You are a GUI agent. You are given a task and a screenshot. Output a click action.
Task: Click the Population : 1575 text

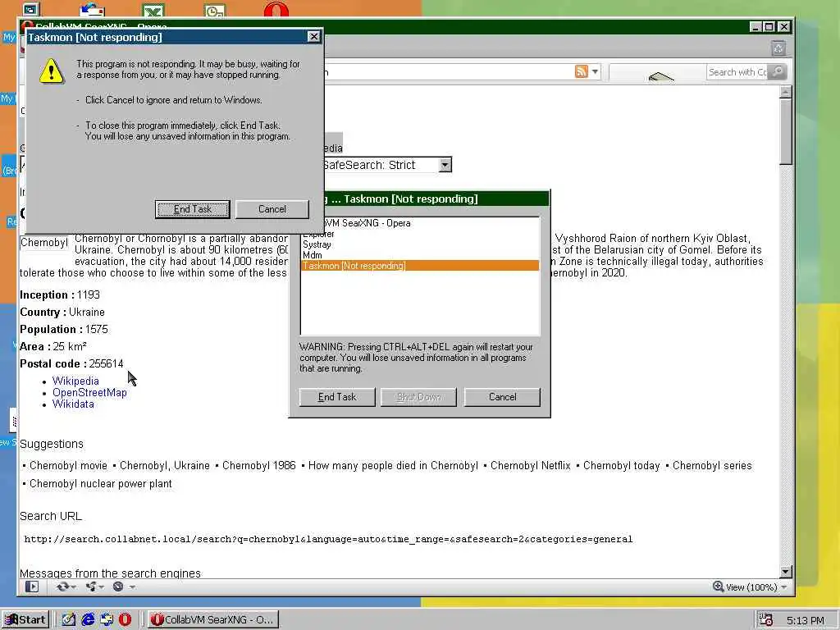coord(64,330)
